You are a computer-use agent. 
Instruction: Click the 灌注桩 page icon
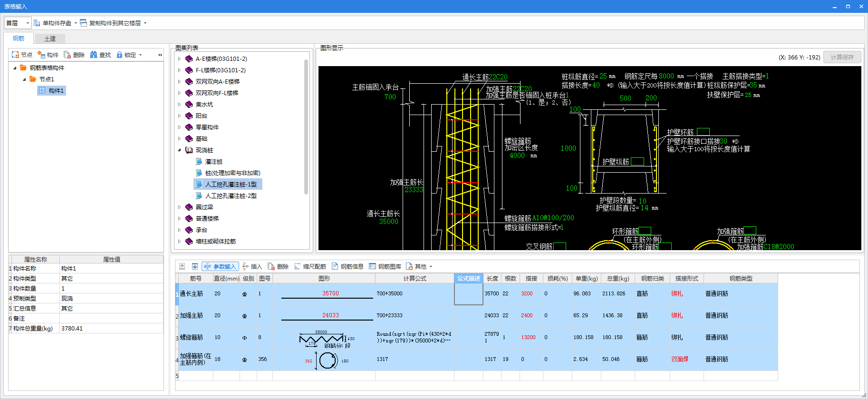click(x=199, y=161)
